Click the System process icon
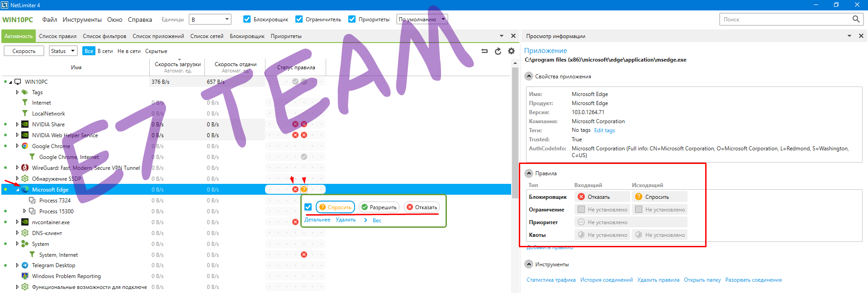Screen dimensions: 868x293 pyautogui.click(x=25, y=244)
